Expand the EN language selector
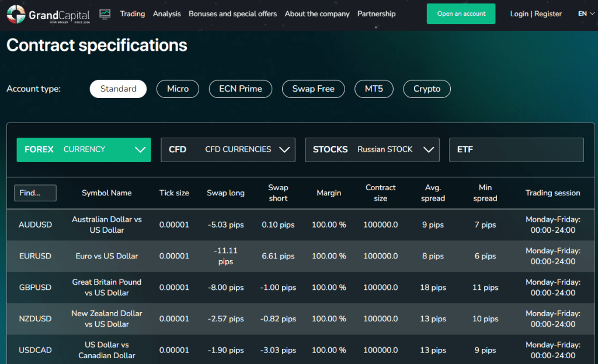 [x=586, y=13]
